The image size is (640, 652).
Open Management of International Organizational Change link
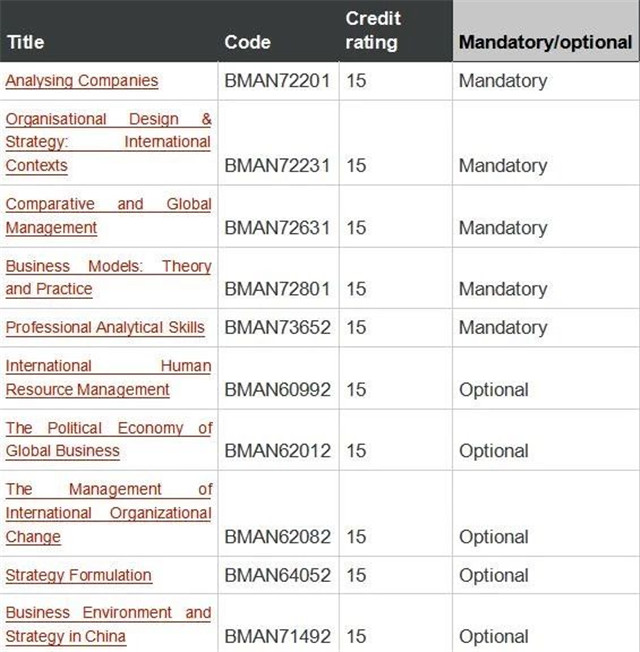[x=108, y=513]
